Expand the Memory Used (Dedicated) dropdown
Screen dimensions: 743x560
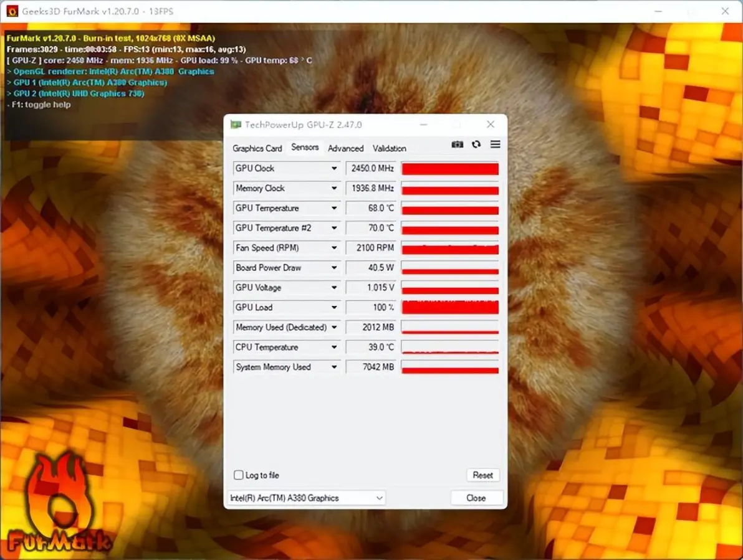pos(334,328)
